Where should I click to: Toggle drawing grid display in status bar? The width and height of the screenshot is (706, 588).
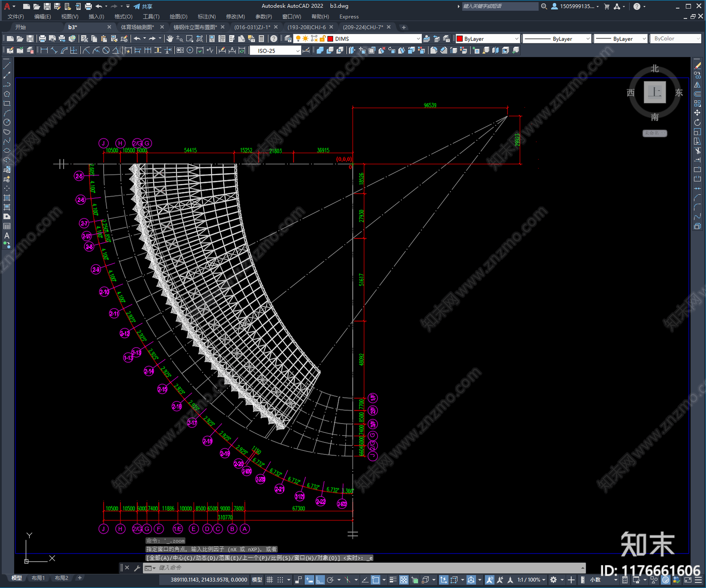click(270, 580)
